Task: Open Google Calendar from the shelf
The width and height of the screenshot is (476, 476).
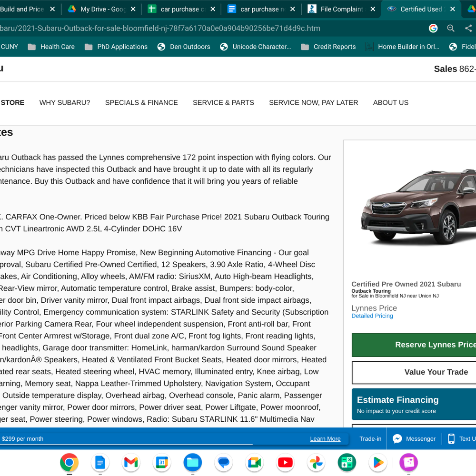Action: tap(162, 462)
